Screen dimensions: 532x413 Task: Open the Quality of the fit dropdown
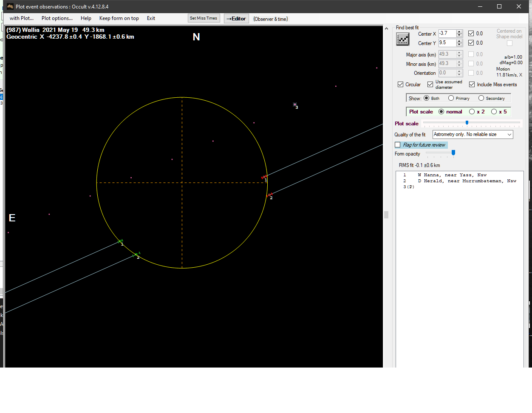pyautogui.click(x=473, y=134)
